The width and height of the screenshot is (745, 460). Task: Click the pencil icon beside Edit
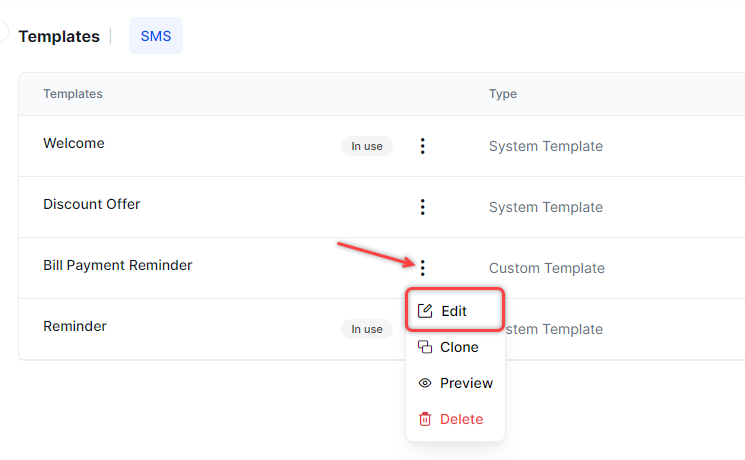(425, 311)
